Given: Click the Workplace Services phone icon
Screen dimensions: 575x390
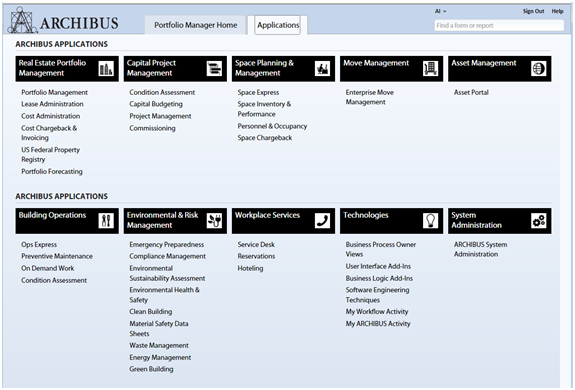Looking at the screenshot, I should [x=322, y=221].
